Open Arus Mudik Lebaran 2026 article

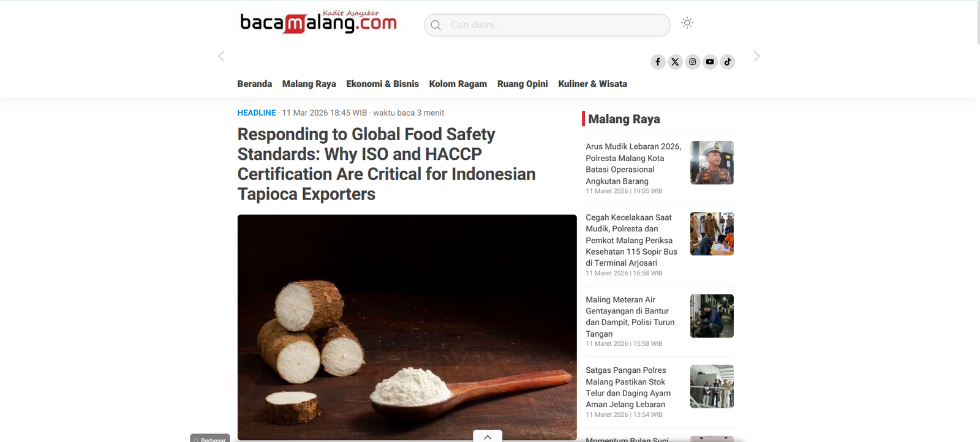(633, 163)
